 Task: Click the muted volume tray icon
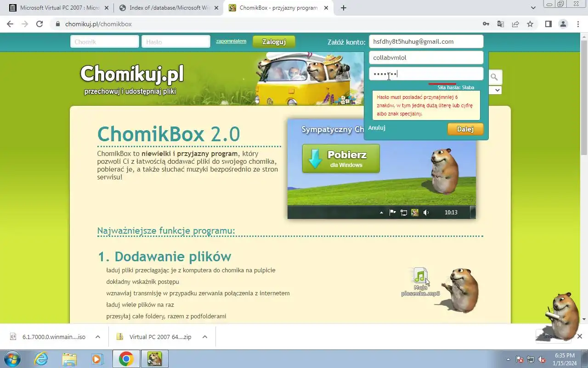[542, 359]
